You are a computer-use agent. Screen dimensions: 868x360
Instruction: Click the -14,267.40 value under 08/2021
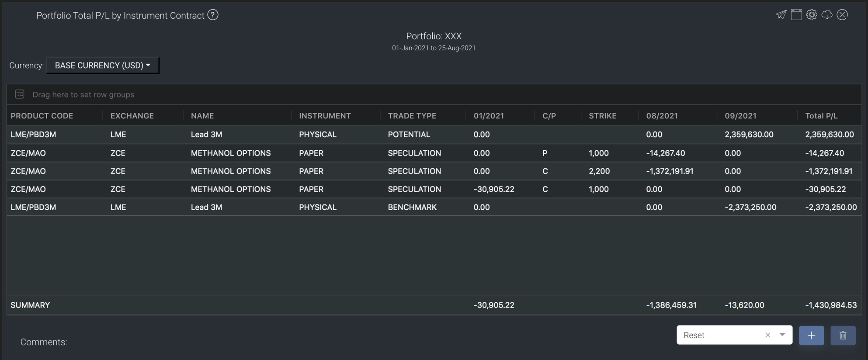[666, 153]
